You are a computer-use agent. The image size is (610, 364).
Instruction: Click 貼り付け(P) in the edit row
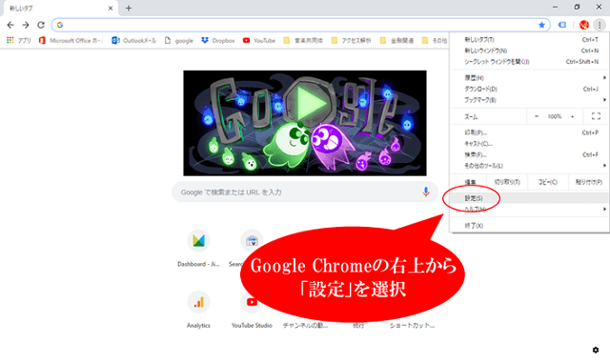[x=589, y=182]
